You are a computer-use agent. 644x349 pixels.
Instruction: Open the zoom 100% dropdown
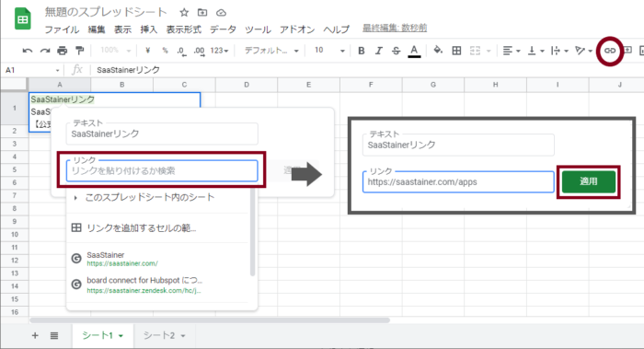coord(116,50)
